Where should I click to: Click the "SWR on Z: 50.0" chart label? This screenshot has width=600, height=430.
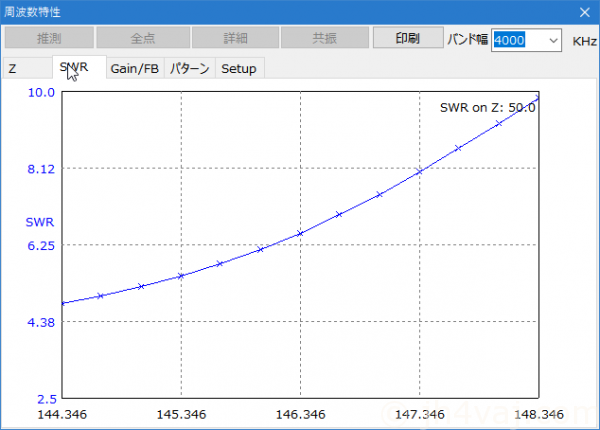click(x=487, y=108)
